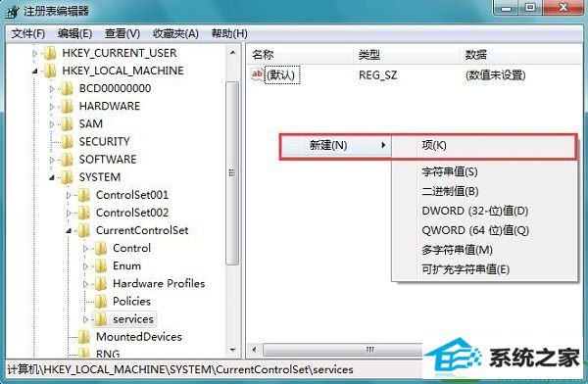Click the Hardware Profiles folder icon
The height and width of the screenshot is (384, 588).
point(101,283)
